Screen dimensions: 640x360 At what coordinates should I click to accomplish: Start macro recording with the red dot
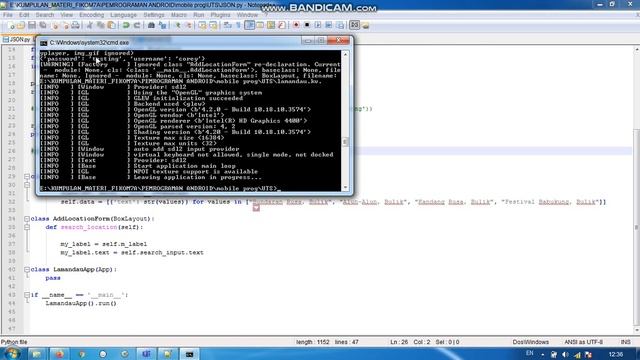pyautogui.click(x=296, y=25)
